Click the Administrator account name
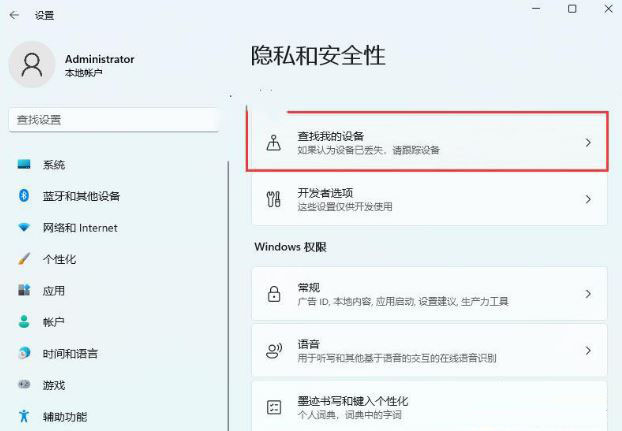 [100, 59]
